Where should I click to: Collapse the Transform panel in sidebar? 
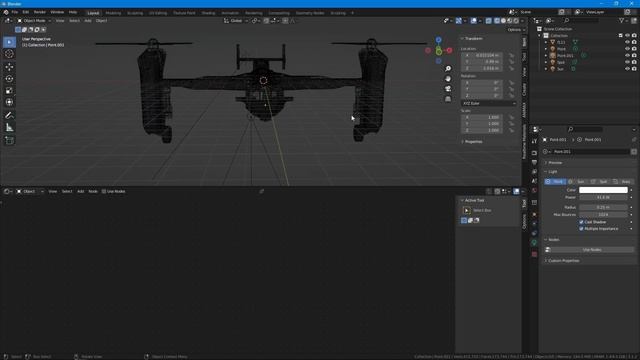[473, 38]
